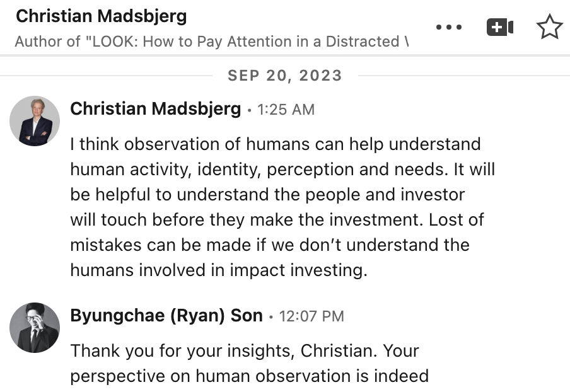Click the SEP 20, 2023 date separator

click(x=285, y=76)
